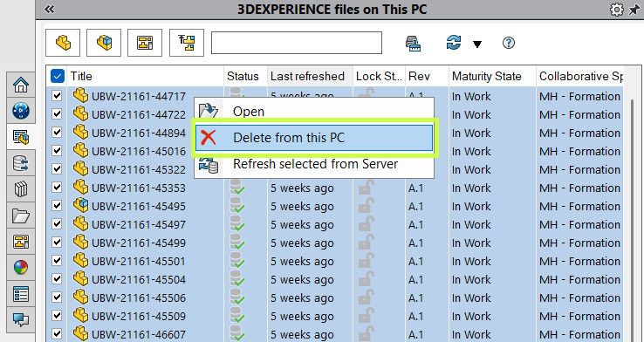This screenshot has height=342, width=644.
Task: Uncheck the UBW-21161-44894 row checkbox
Action: (x=57, y=133)
